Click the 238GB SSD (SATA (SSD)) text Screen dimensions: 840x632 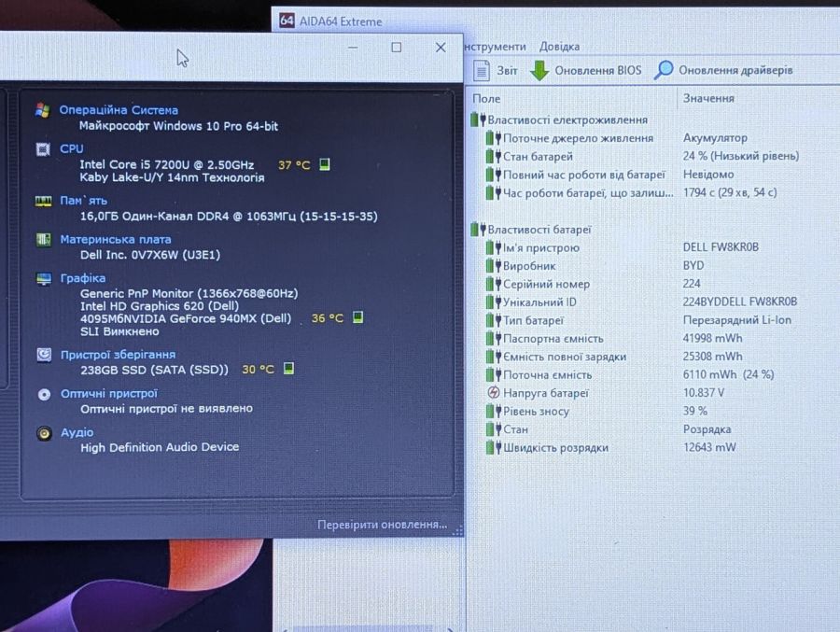(x=154, y=370)
